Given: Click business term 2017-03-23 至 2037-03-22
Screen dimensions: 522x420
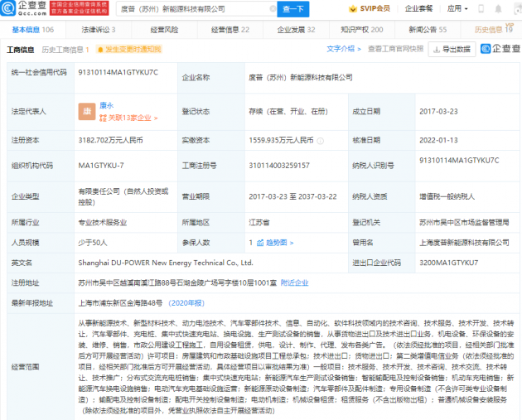Looking at the screenshot, I should click(x=292, y=196).
